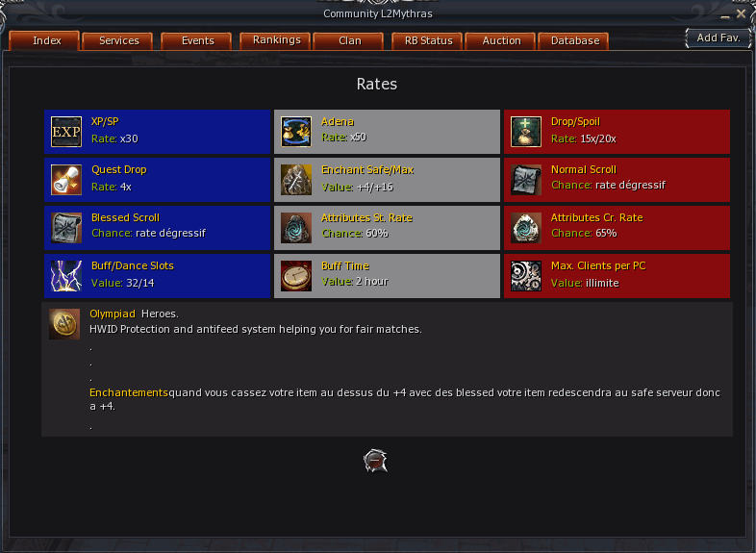The width and height of the screenshot is (756, 553).
Task: Open the Database tab
Action: (574, 40)
